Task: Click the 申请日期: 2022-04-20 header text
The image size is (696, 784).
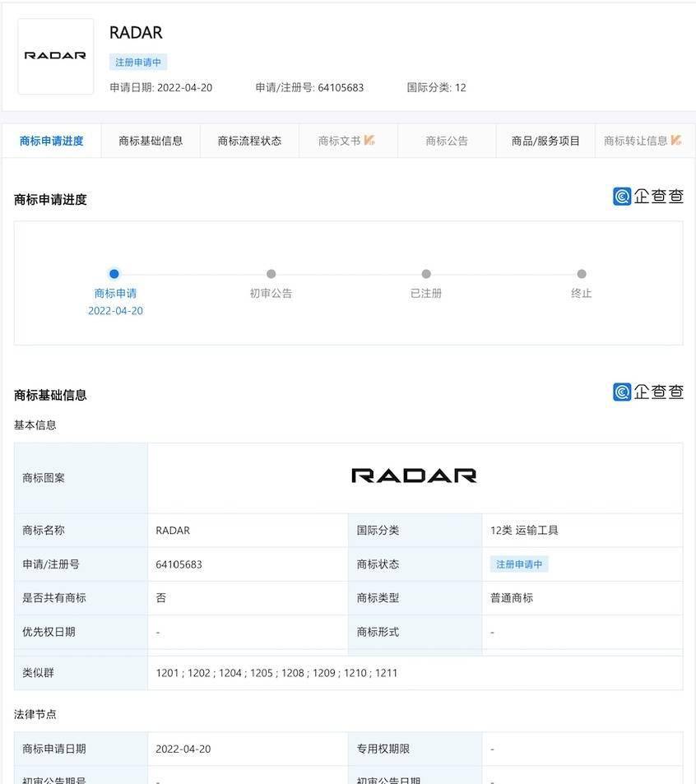Action: tap(161, 87)
